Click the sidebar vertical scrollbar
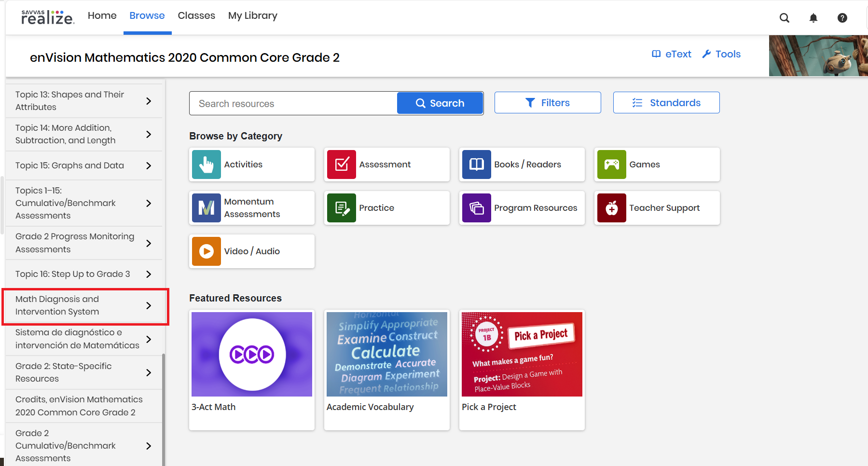Screen dimensions: 868x466 (x=164, y=410)
